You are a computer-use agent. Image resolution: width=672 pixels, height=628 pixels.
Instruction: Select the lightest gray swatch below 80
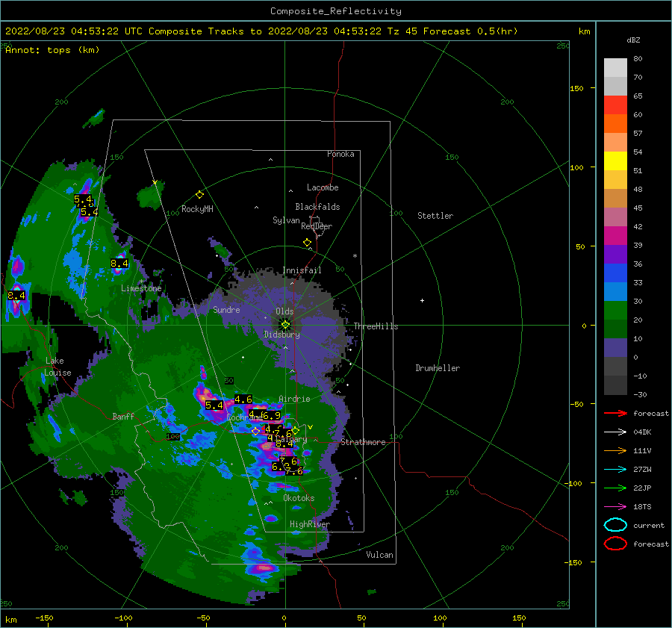point(615,68)
